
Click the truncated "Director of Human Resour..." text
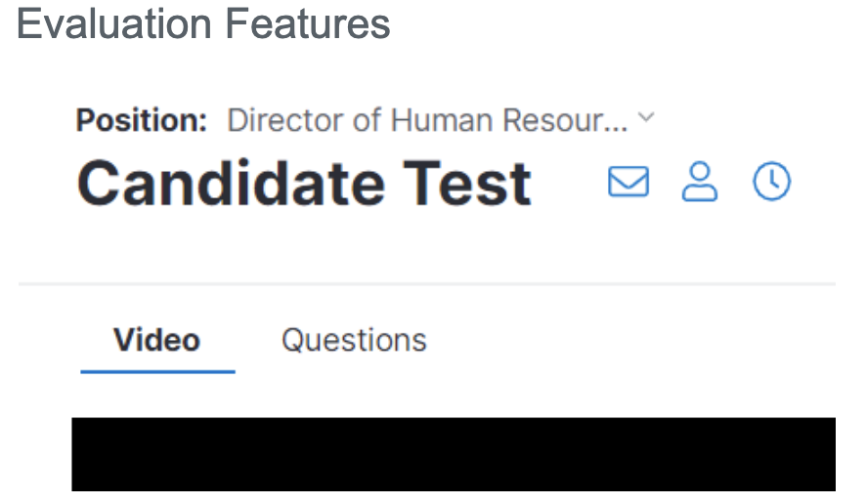coord(427,120)
